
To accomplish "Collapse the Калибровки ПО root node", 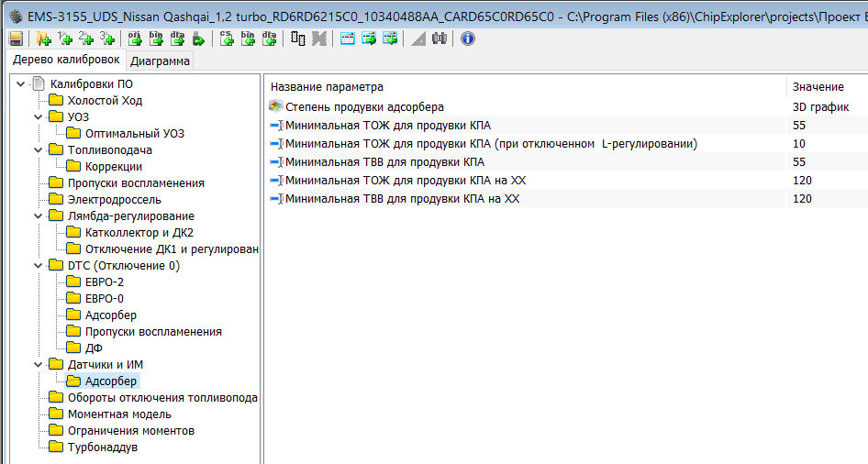I will 21,84.
